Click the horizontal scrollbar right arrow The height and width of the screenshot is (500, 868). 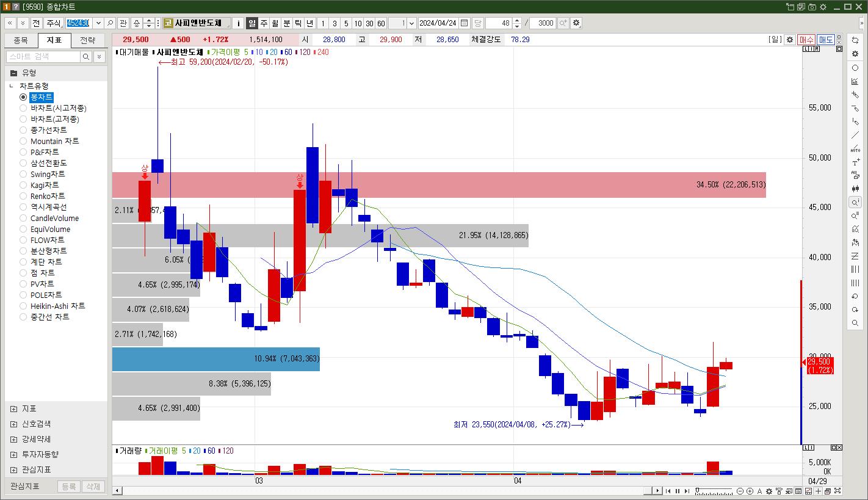coord(657,491)
